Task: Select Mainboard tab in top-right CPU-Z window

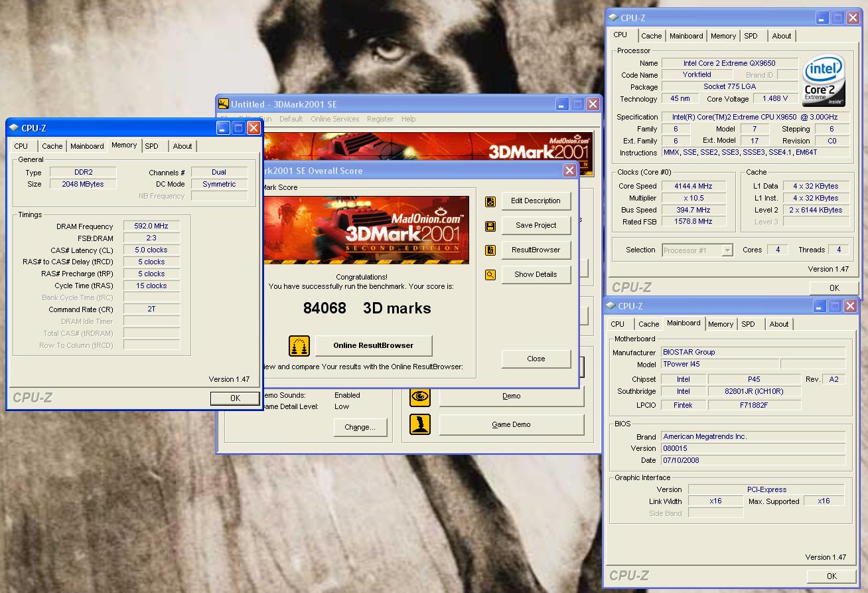Action: (686, 36)
